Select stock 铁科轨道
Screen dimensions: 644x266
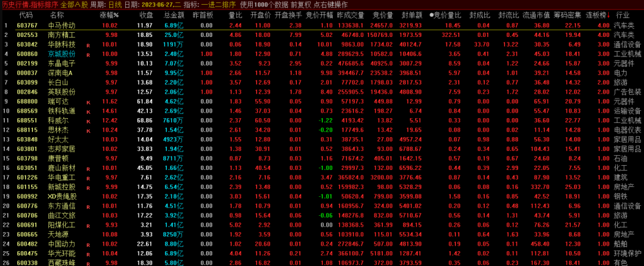(x=61, y=111)
